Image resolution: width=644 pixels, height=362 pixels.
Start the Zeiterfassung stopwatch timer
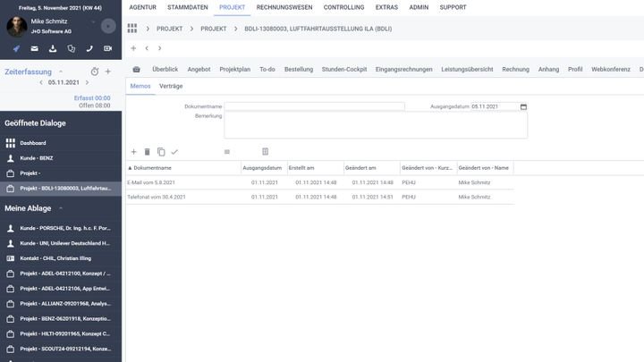[95, 71]
